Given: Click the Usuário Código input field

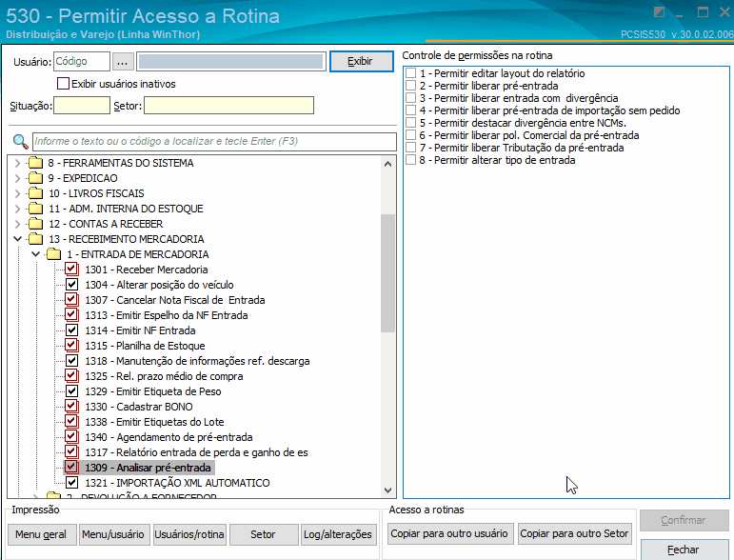Looking at the screenshot, I should [82, 61].
